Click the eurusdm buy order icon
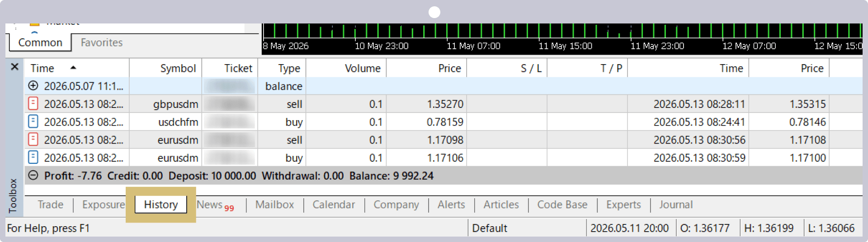The width and height of the screenshot is (868, 242). (x=33, y=158)
